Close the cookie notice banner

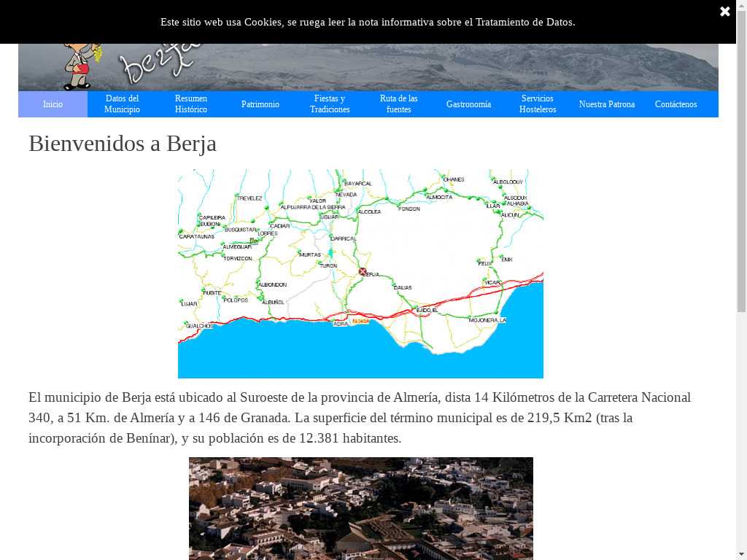(724, 12)
